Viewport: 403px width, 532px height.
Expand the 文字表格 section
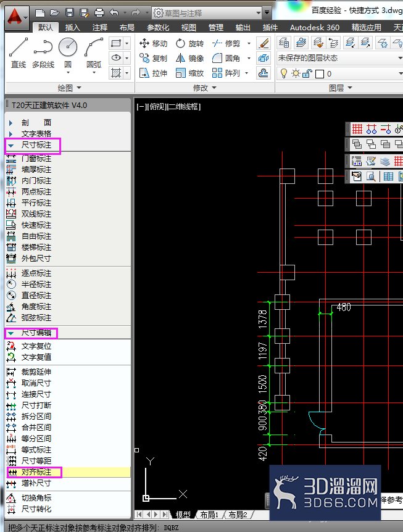point(11,134)
